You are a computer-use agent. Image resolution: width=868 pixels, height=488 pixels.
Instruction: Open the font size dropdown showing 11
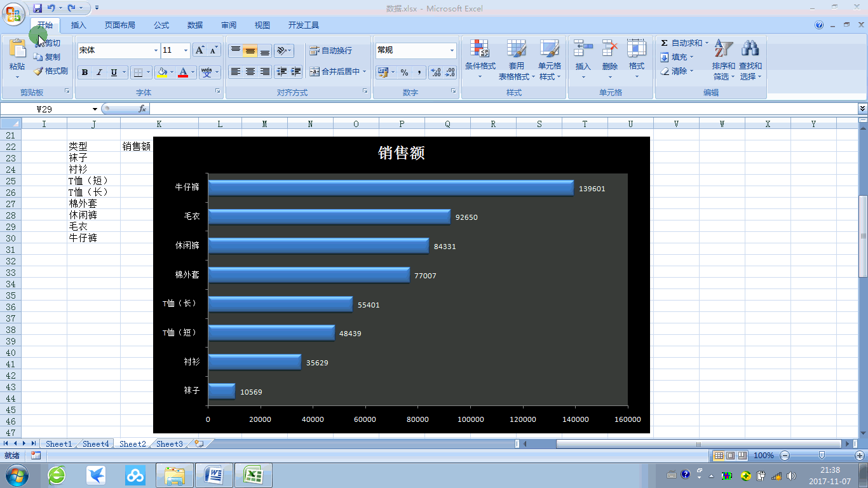tap(186, 50)
